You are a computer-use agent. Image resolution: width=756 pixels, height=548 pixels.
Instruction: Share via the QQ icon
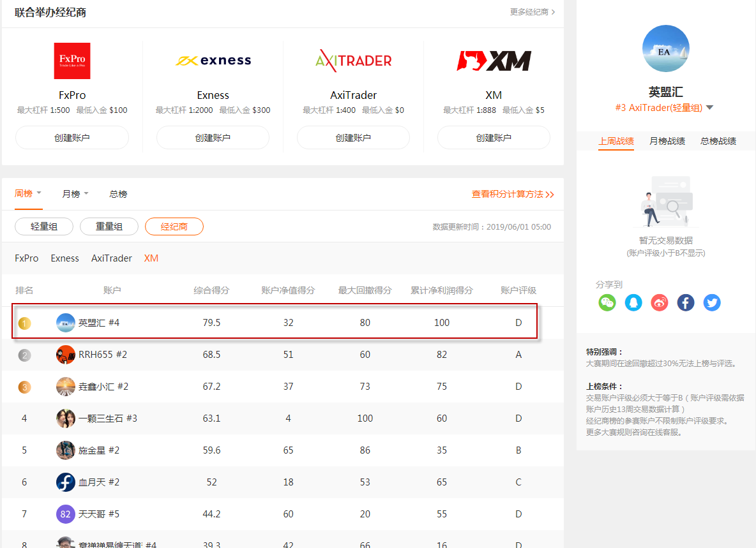[633, 302]
